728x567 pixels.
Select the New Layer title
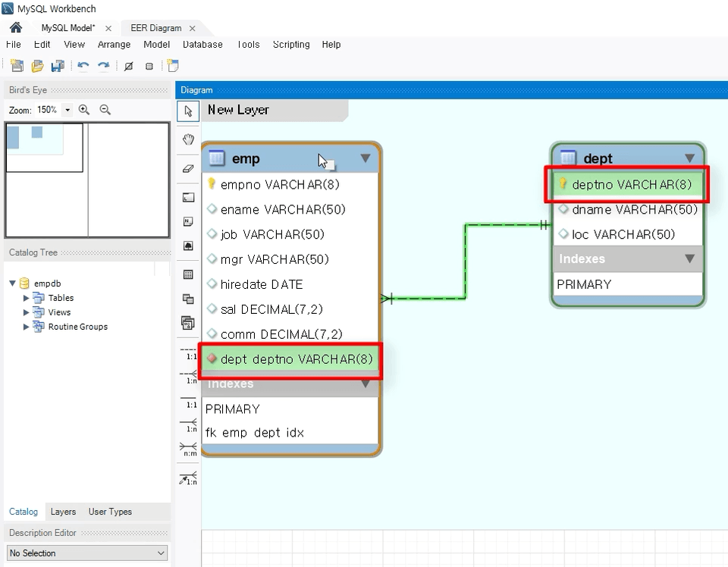(238, 110)
